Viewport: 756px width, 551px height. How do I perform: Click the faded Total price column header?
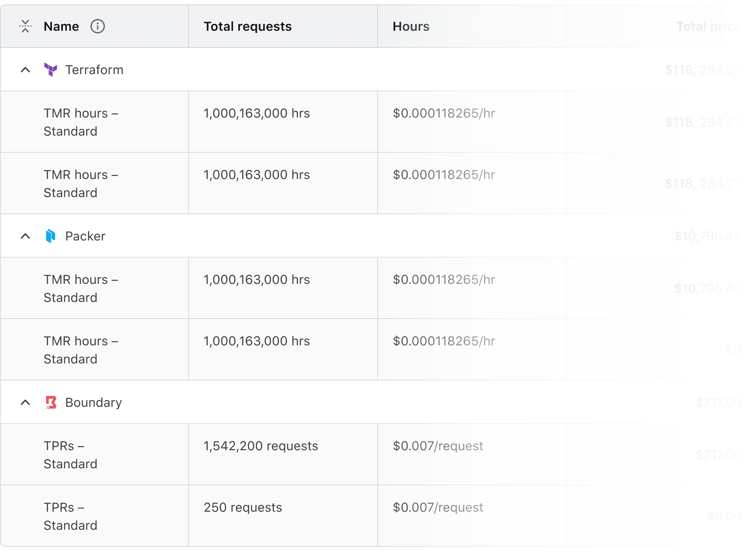[708, 27]
